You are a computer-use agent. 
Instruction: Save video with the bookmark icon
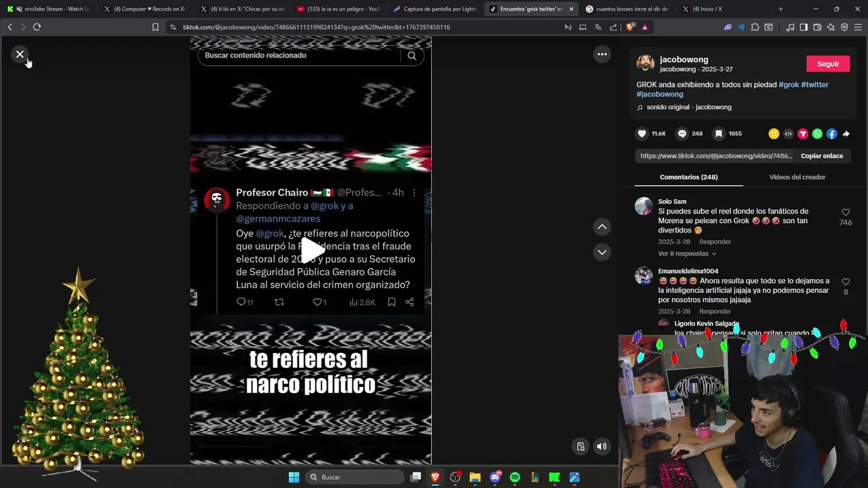(719, 134)
